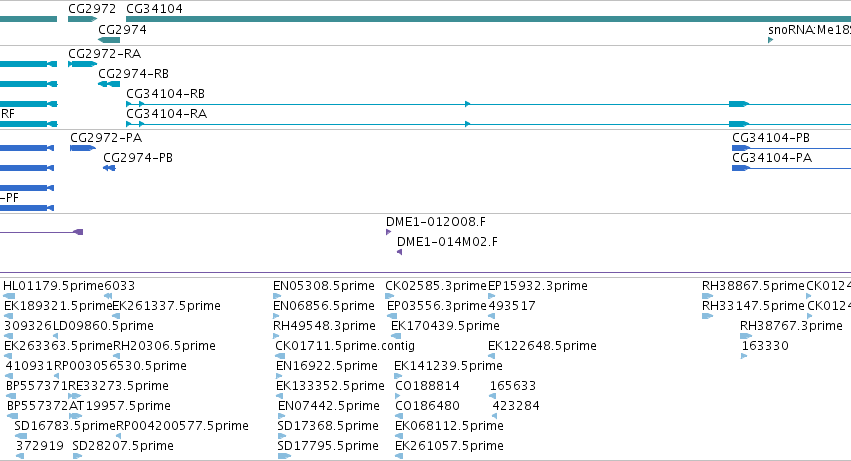Click the EK122648.5prime EST label
851x461 pixels.
pyautogui.click(x=542, y=345)
